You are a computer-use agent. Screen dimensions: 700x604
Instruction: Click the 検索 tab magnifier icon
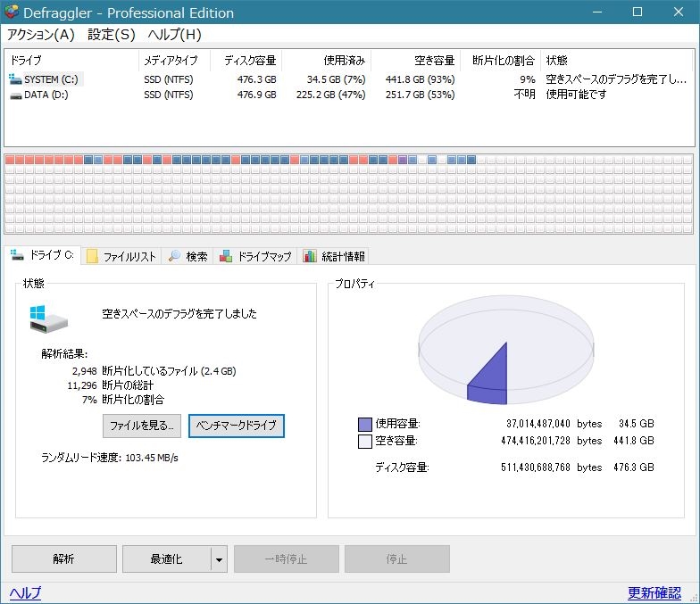(175, 255)
